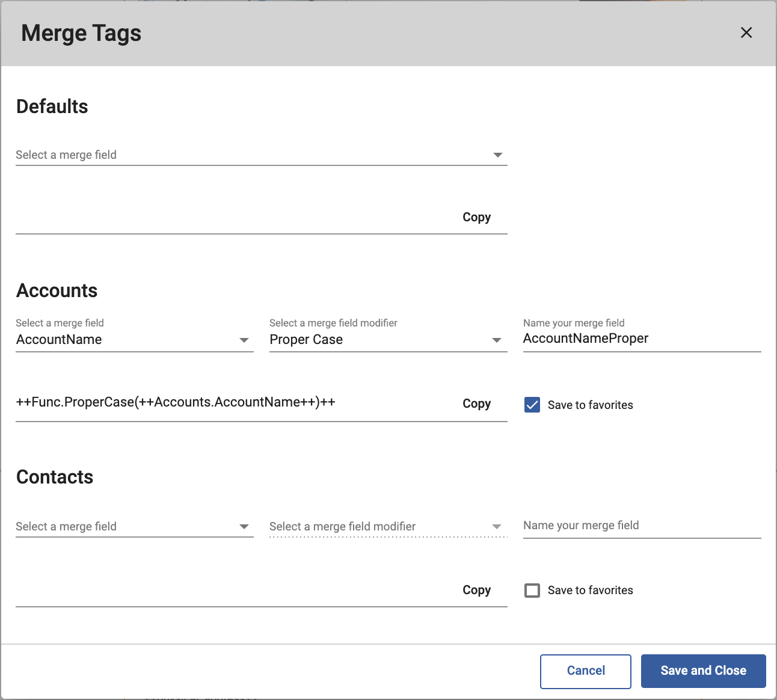
Task: Click the Defaults section heading
Action: [x=52, y=106]
